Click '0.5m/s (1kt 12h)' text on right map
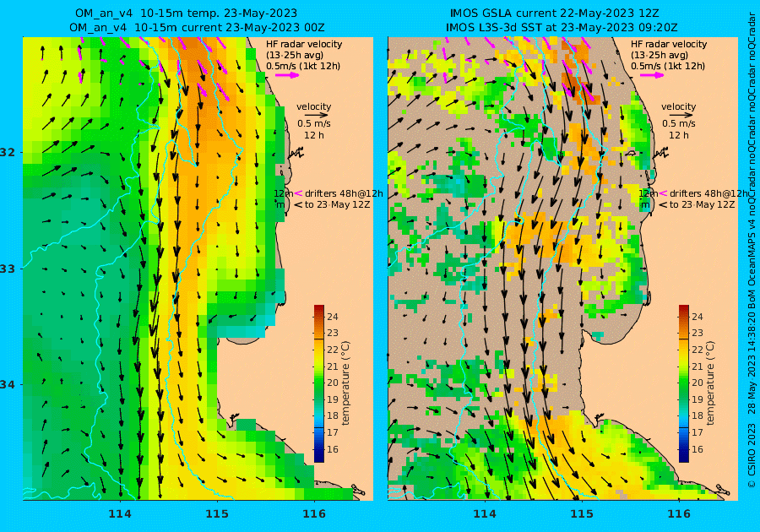 (667, 66)
